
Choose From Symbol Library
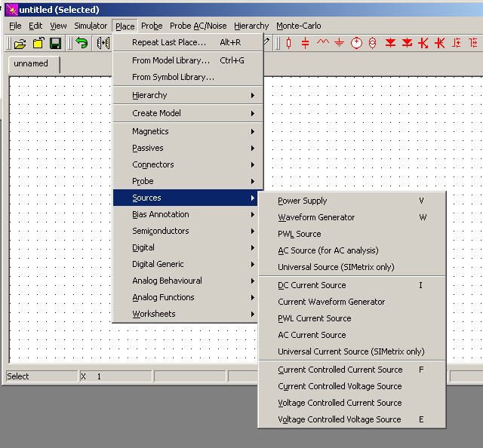coord(188,77)
